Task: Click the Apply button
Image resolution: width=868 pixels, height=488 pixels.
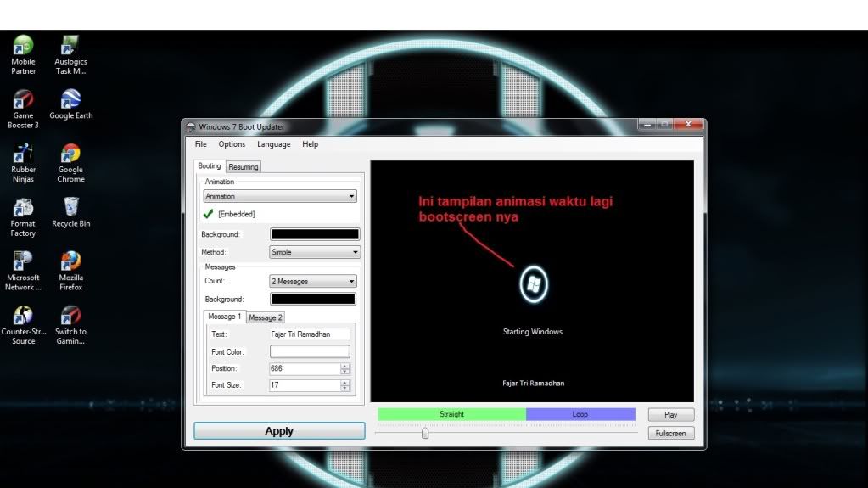Action: pos(279,431)
